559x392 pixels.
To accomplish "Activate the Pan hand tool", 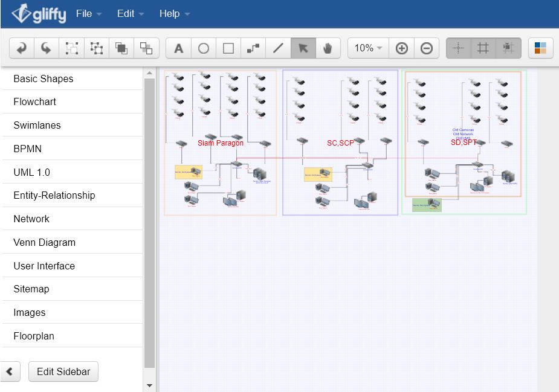I will [x=328, y=48].
